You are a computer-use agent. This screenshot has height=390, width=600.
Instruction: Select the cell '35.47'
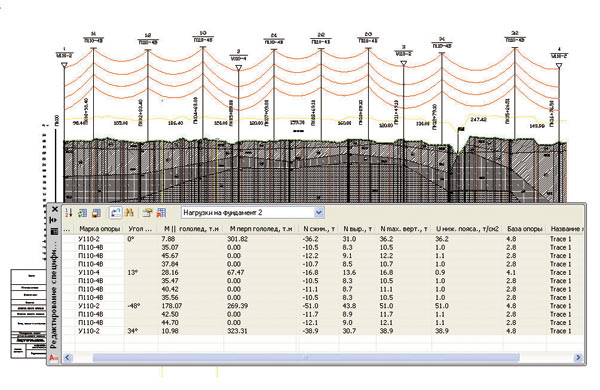(170, 281)
